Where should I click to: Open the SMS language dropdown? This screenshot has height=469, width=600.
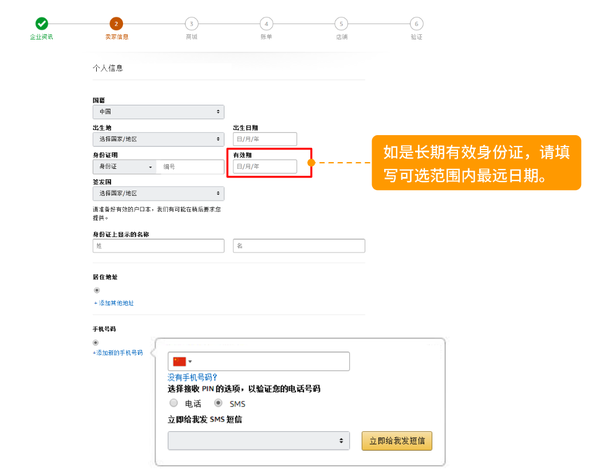pos(259,441)
